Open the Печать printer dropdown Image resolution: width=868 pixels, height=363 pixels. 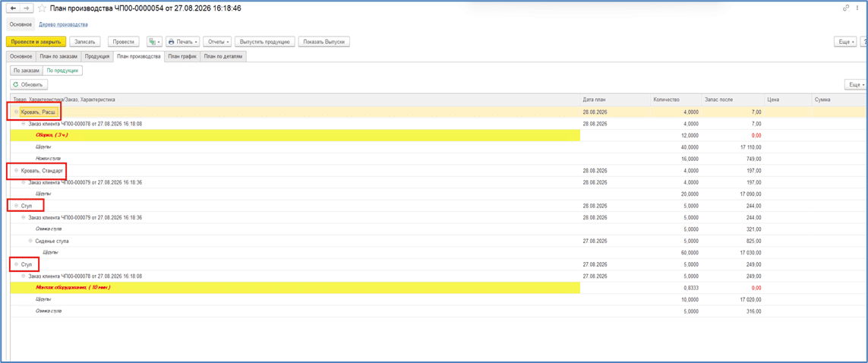[183, 42]
